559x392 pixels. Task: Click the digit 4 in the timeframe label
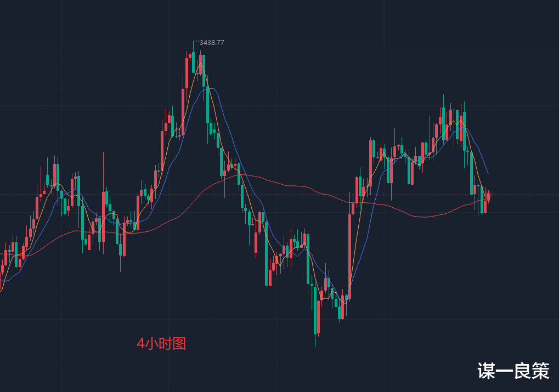click(140, 344)
